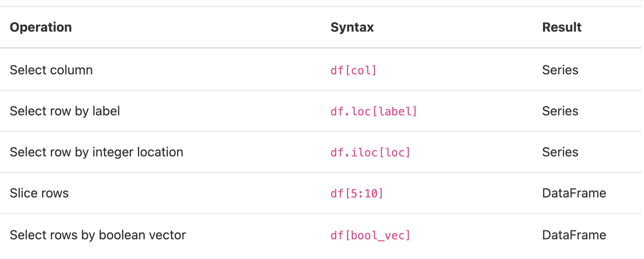This screenshot has width=644, height=259.
Task: Click Series result beside df.iloc[loc]
Action: pyautogui.click(x=560, y=152)
